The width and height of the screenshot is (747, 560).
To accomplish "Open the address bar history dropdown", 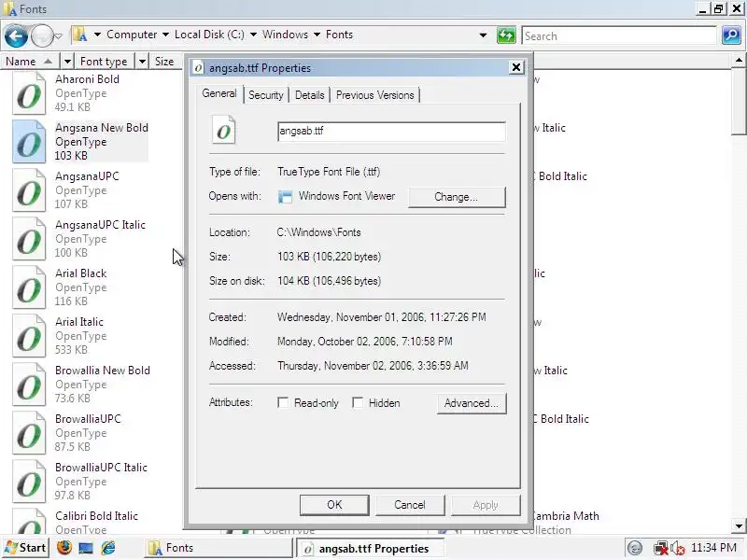I will (483, 35).
